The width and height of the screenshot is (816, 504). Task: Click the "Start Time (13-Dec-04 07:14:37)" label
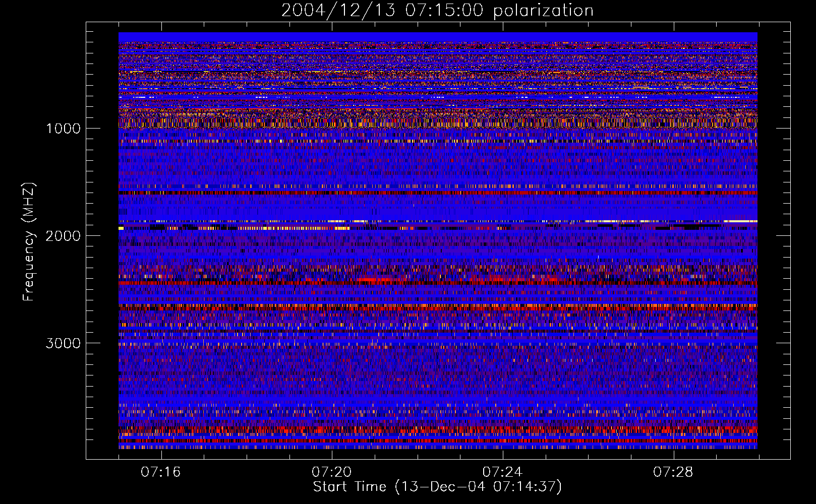tap(437, 487)
